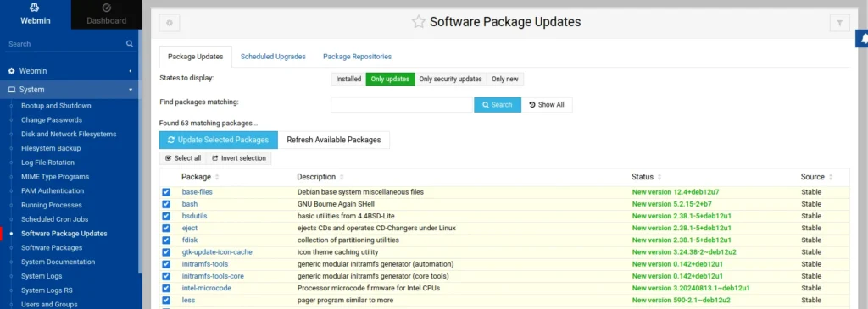
Task: Open the notifications bell at right edge
Action: click(863, 39)
